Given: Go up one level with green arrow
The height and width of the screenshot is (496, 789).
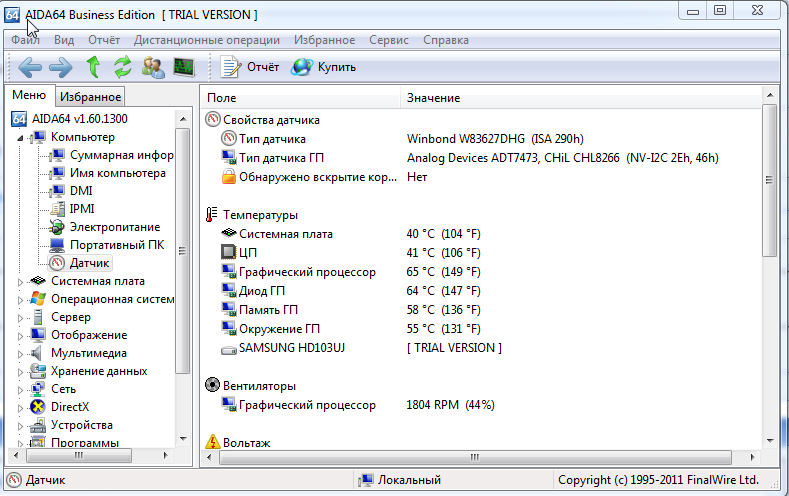Looking at the screenshot, I should click(x=93, y=67).
